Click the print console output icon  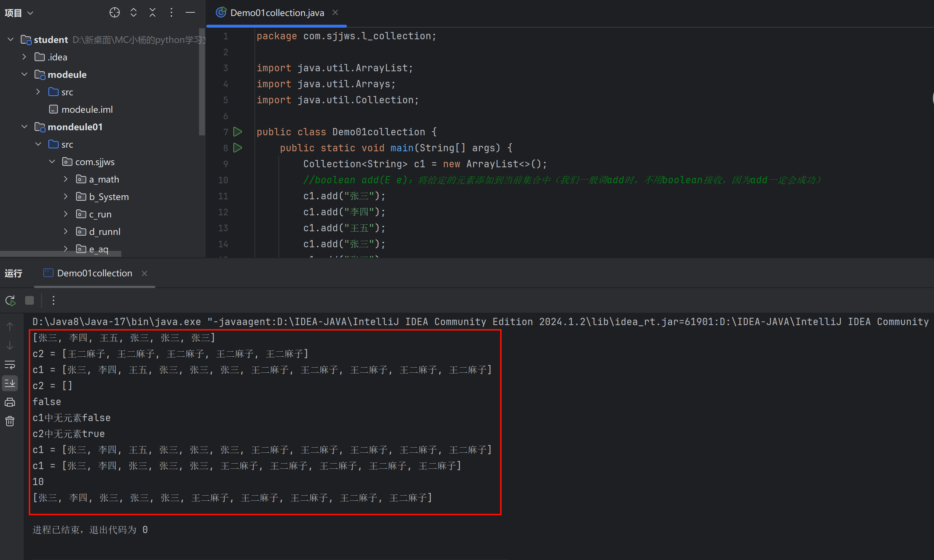(x=10, y=402)
